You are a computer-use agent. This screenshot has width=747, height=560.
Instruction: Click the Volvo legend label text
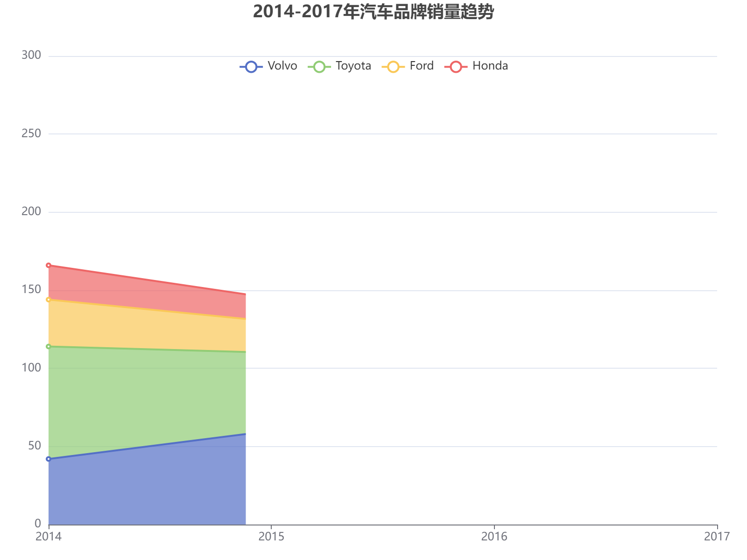[x=283, y=66]
